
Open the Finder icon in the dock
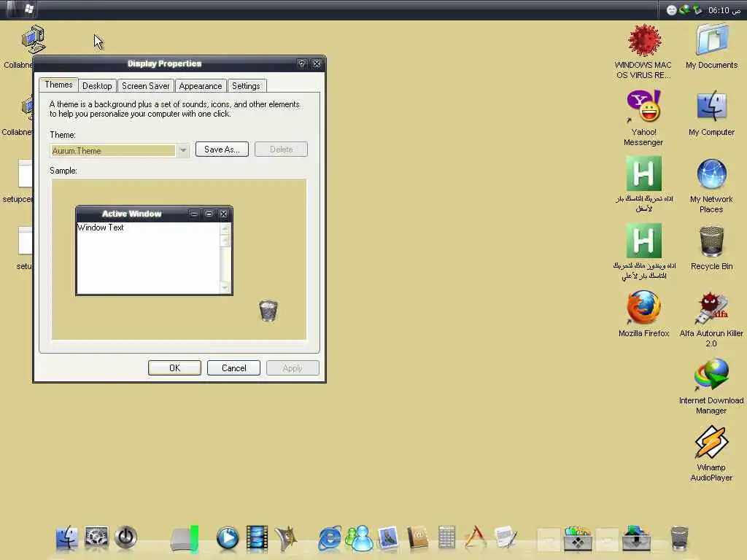(66, 538)
